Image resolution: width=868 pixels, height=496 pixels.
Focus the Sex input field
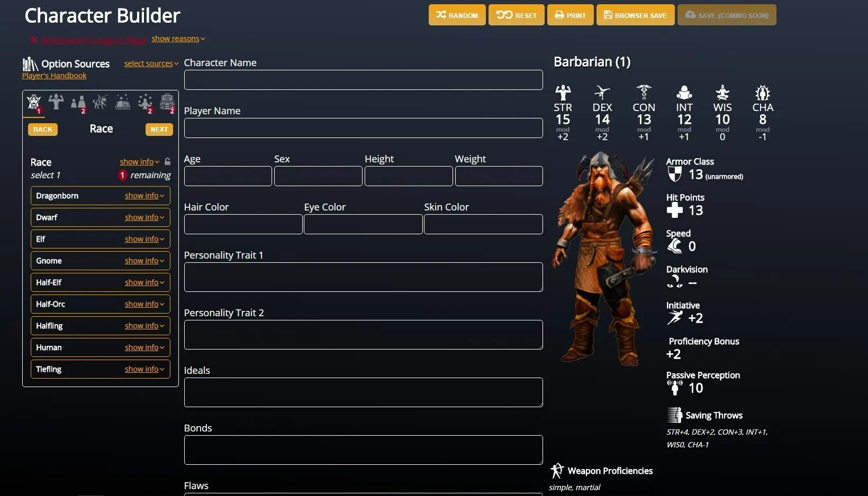[x=318, y=176]
